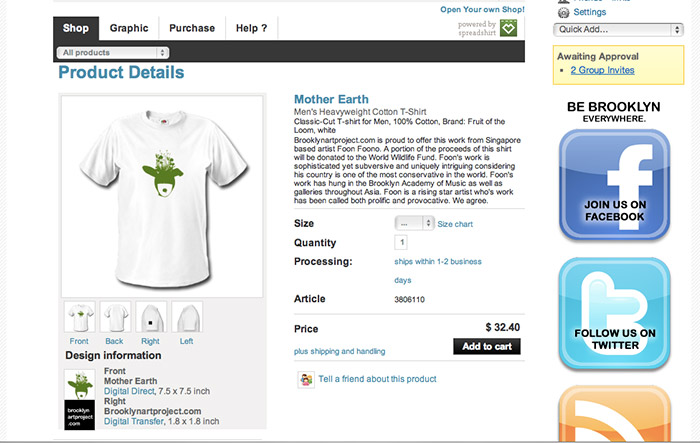Select the Back view thumbnail
700x443 pixels.
tap(115, 318)
